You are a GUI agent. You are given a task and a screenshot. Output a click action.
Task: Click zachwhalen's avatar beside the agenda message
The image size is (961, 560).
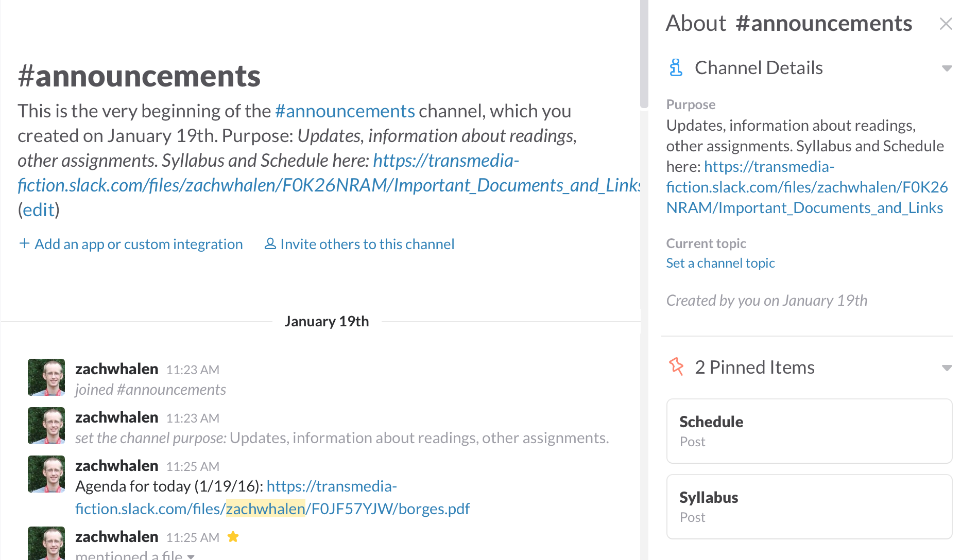pos(46,474)
